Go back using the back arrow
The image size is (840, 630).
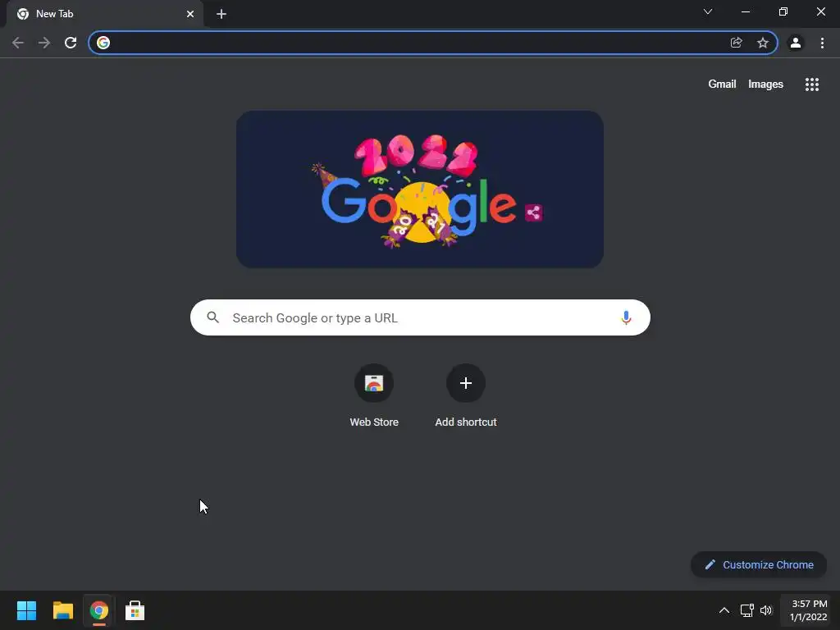18,43
